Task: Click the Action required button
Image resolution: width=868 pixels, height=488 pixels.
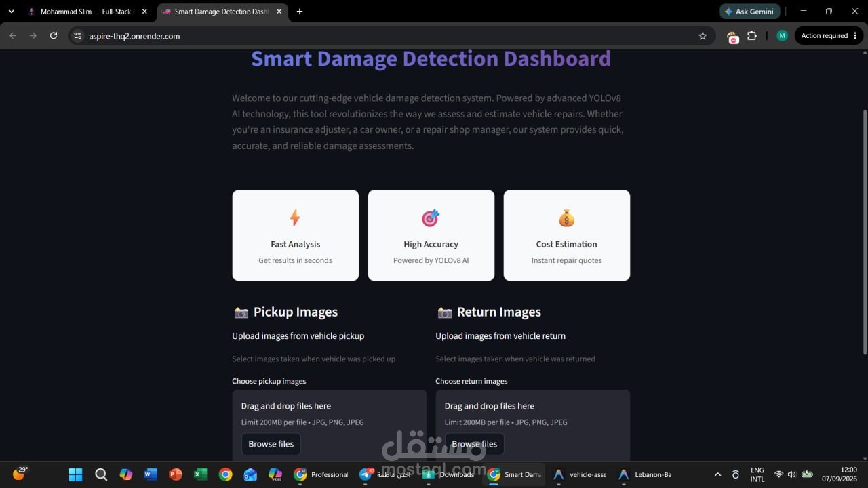Action: pyautogui.click(x=828, y=36)
